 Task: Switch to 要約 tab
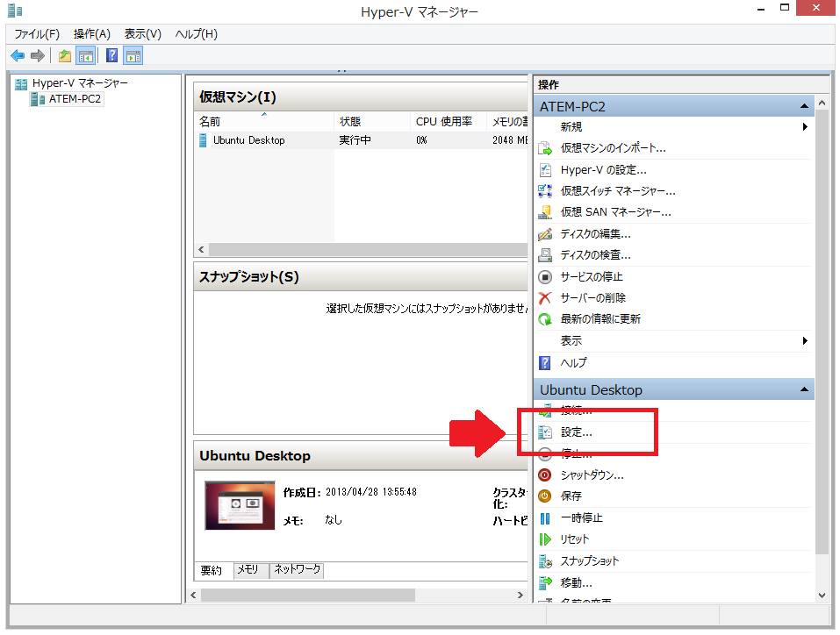[212, 570]
